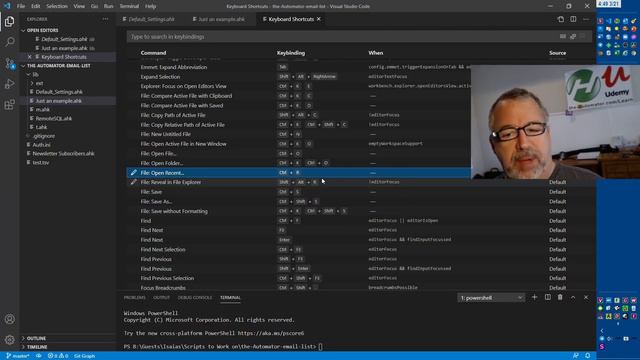Image resolution: width=640 pixels, height=360 pixels.
Task: Expand the Timeline section
Action: point(36,347)
